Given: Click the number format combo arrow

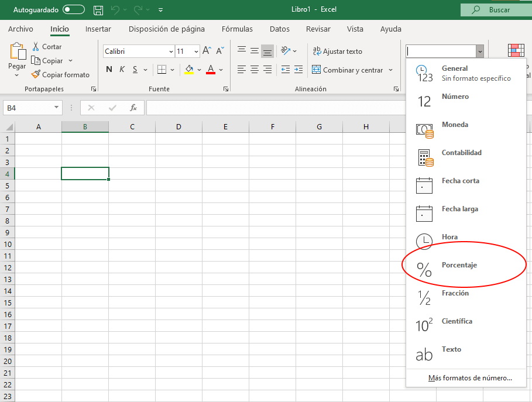Looking at the screenshot, I should (x=480, y=51).
